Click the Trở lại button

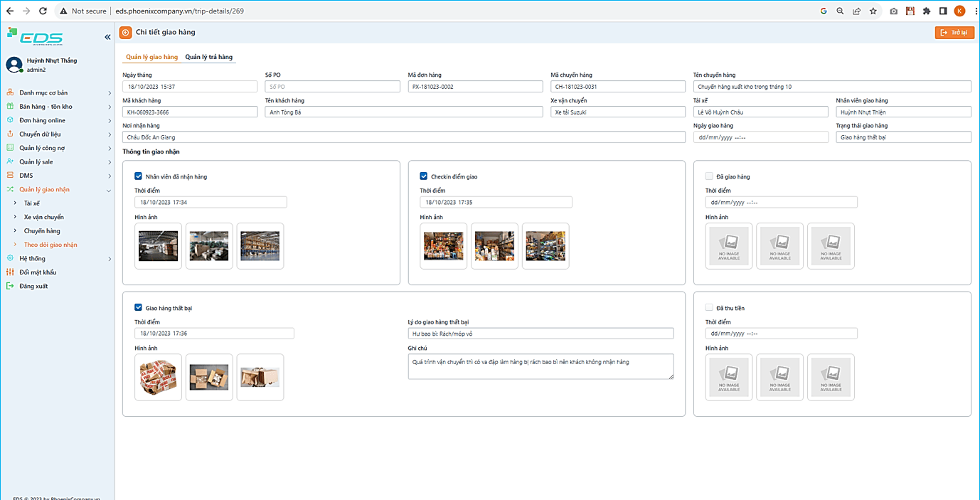coord(954,33)
